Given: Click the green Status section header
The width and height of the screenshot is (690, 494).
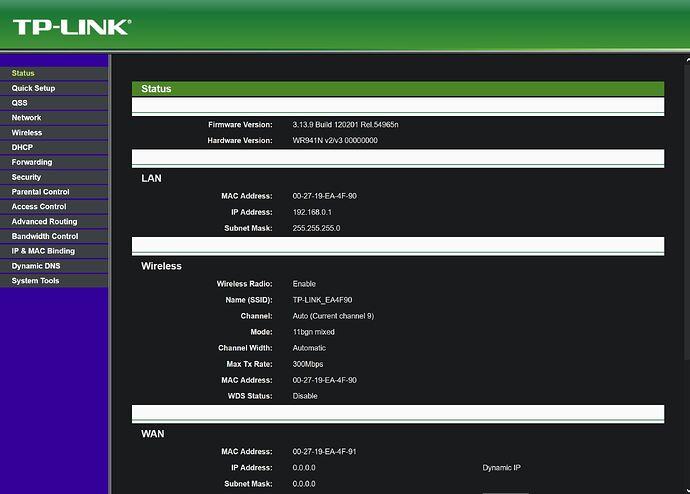Looking at the screenshot, I should (x=398, y=89).
